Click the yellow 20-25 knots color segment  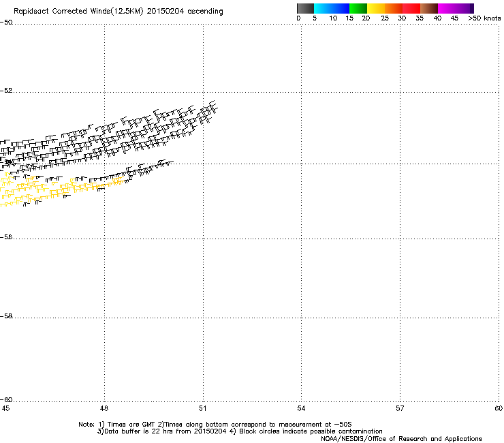click(376, 8)
